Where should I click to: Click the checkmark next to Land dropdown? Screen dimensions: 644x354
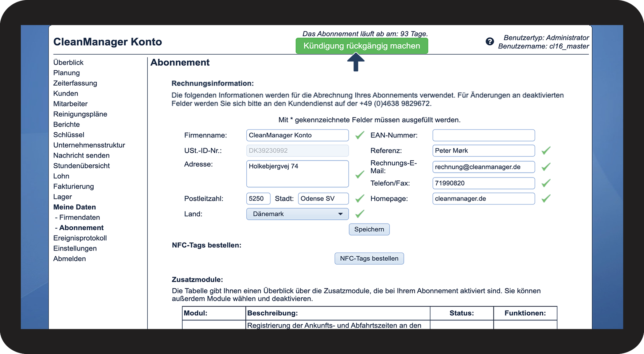(x=360, y=214)
